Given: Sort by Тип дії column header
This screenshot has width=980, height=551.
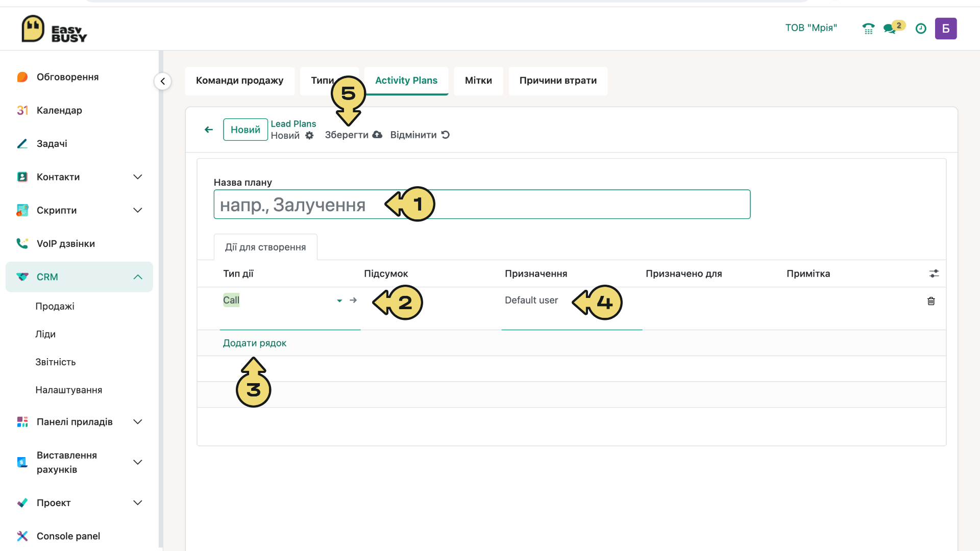Looking at the screenshot, I should tap(238, 273).
